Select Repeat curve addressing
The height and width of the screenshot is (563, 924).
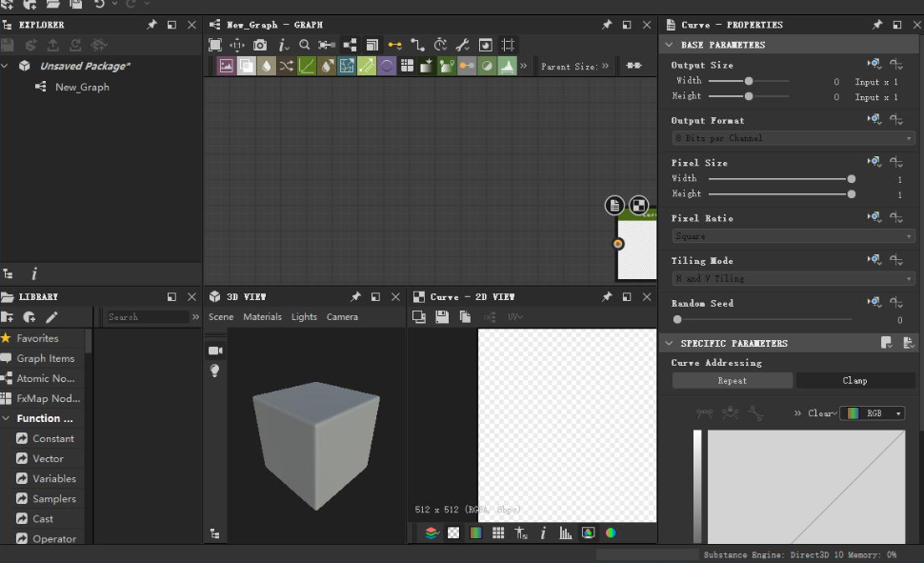point(732,381)
